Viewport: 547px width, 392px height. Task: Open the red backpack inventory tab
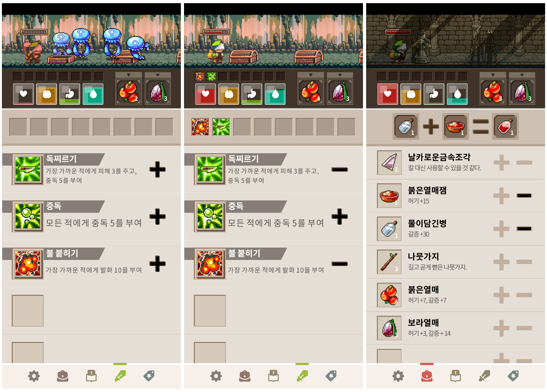(x=427, y=376)
